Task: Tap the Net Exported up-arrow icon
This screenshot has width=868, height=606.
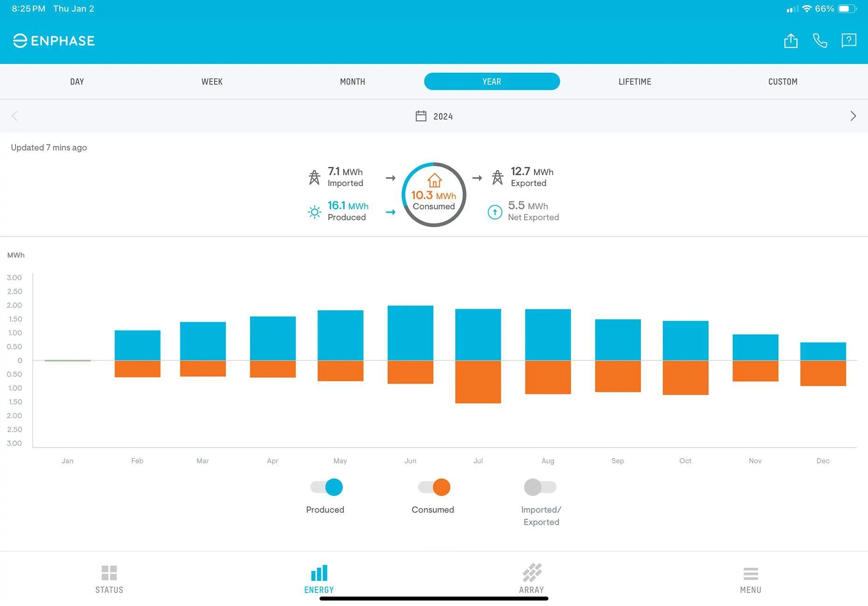Action: click(494, 212)
